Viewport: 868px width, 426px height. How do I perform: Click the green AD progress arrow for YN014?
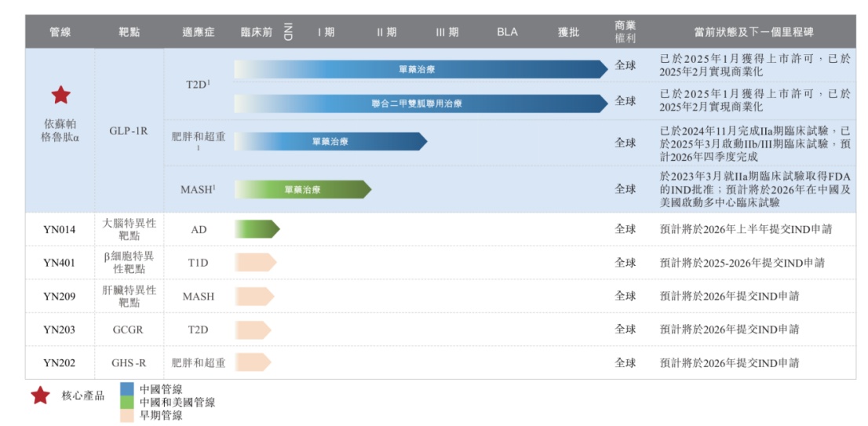coord(257,228)
